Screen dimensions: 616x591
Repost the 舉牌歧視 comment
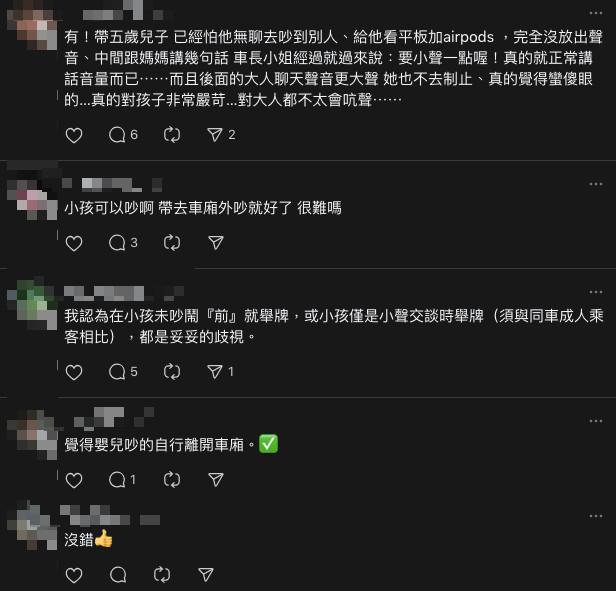[x=172, y=372]
